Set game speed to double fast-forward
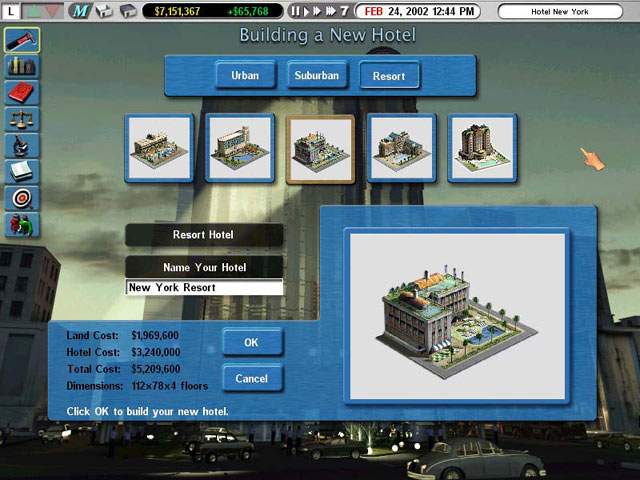 click(x=318, y=11)
